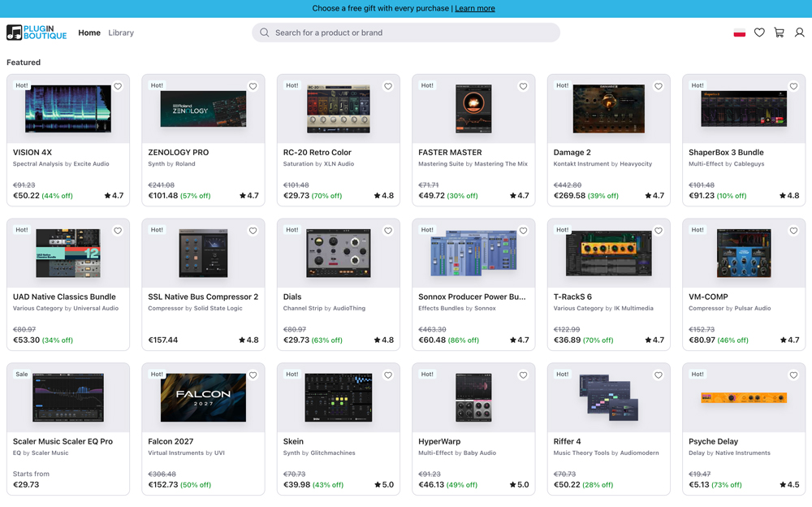Click the 5.0 star rating on HyperWarp
This screenshot has height=507, width=812.
point(519,485)
